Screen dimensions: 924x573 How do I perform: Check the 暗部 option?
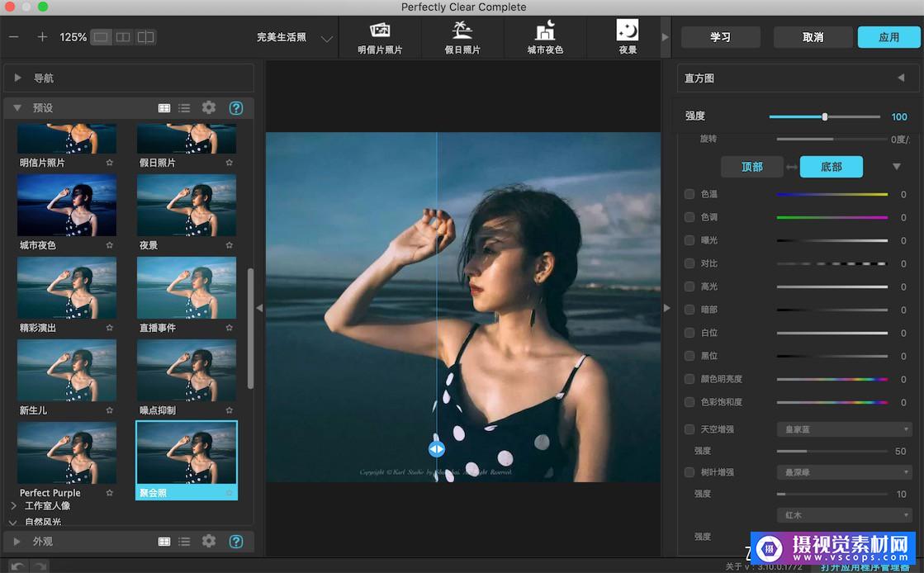pos(689,309)
